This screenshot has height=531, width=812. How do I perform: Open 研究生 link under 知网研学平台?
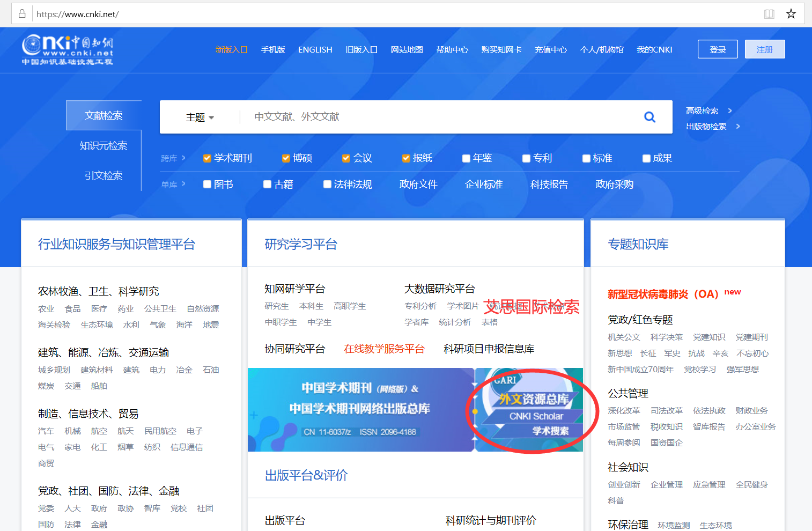(x=277, y=306)
